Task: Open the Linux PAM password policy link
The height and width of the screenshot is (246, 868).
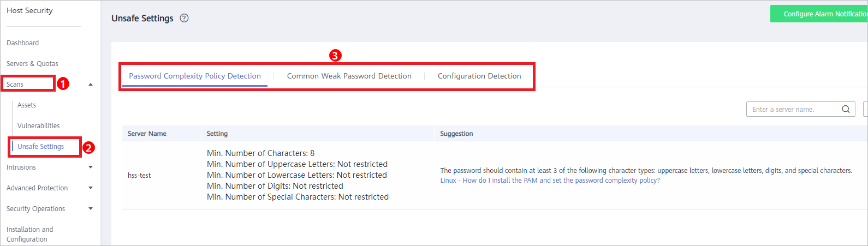Action: (550, 181)
